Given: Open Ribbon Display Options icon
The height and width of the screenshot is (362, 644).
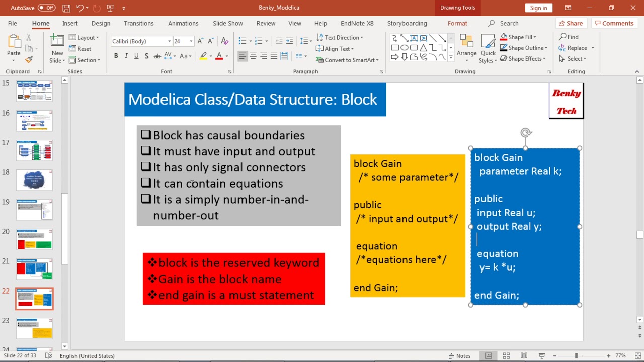Looking at the screenshot, I should [568, 8].
